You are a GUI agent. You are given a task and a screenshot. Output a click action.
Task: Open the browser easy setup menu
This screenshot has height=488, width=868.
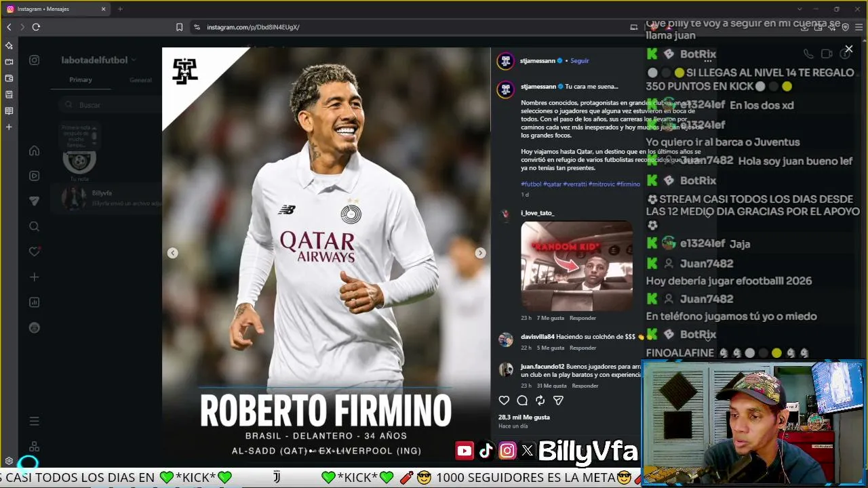(x=859, y=27)
